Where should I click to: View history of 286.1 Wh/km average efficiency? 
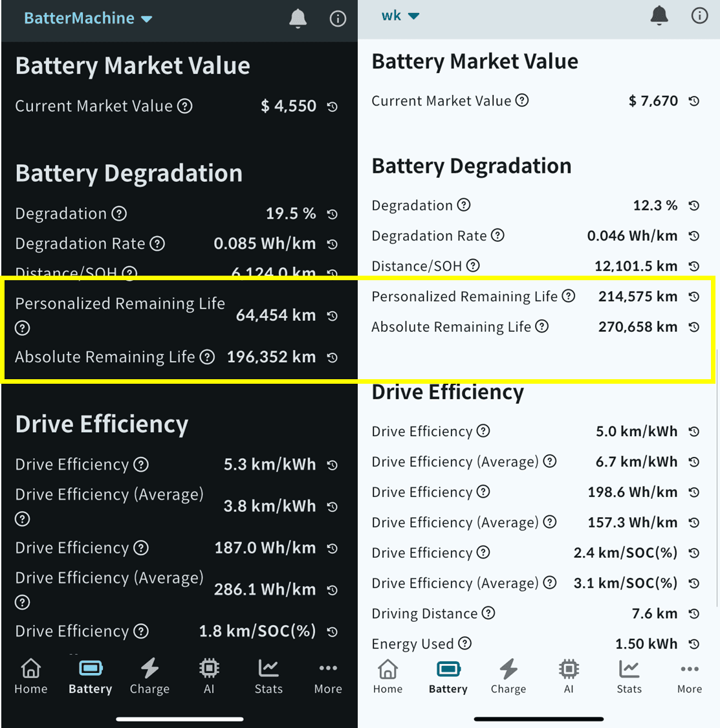click(332, 590)
